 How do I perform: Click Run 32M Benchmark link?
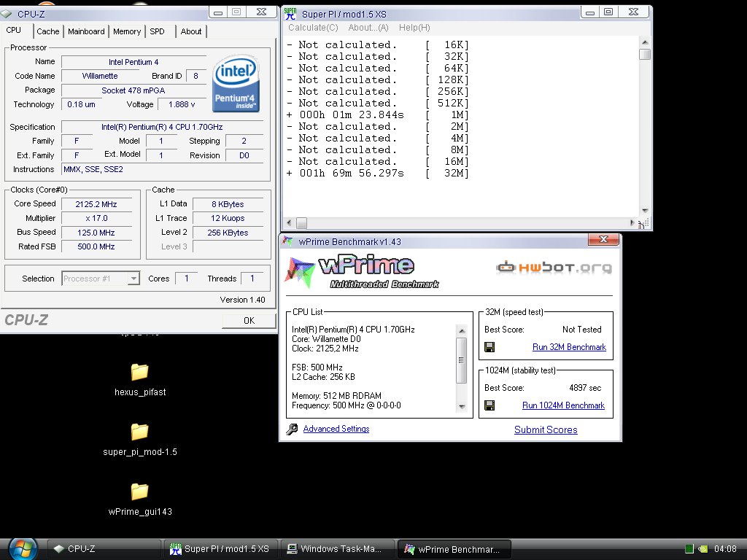point(569,347)
